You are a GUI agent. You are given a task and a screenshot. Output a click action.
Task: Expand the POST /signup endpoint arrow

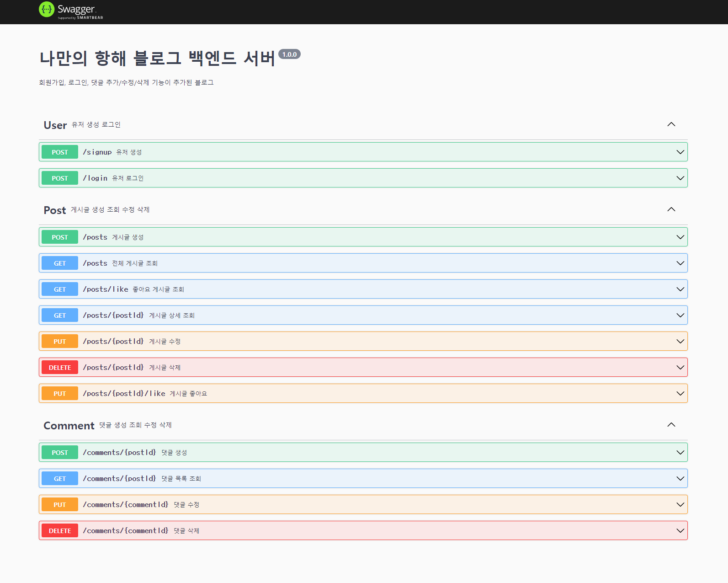point(680,152)
